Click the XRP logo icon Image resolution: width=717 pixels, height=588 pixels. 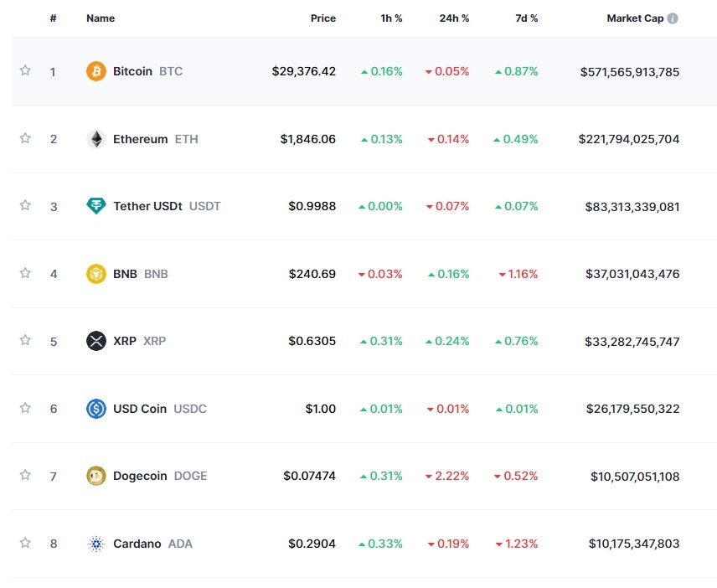96,341
